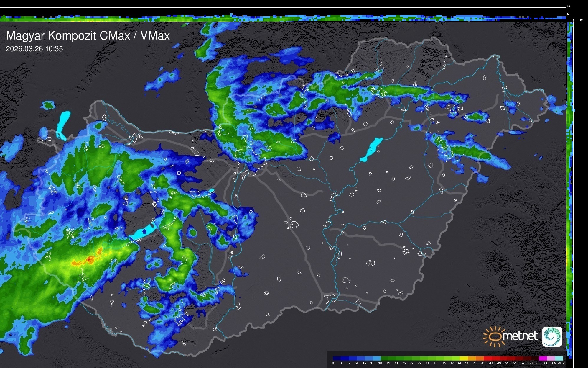Pick the cyan 69 dBZ legend swatch
588x368 pixels.
pyautogui.click(x=559, y=358)
